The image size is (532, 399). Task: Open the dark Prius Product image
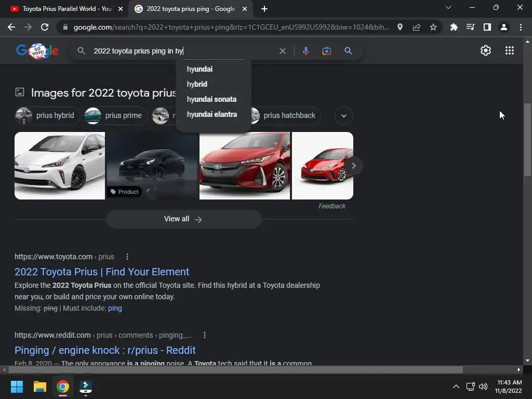pos(153,166)
